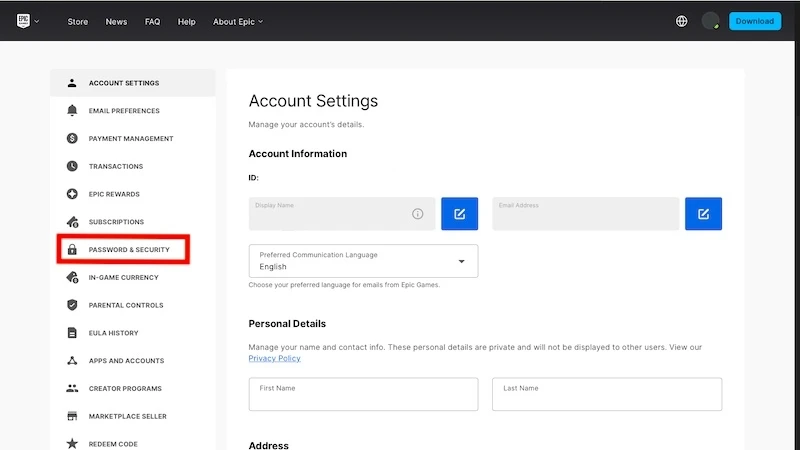Viewport: 800px width, 450px height.
Task: Open Apps and Accounts sidebar label
Action: (x=127, y=361)
